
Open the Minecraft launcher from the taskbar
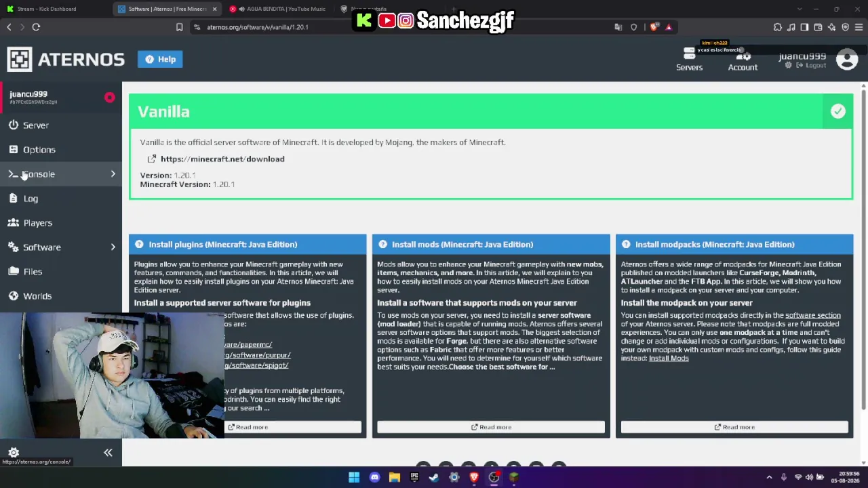pyautogui.click(x=514, y=477)
